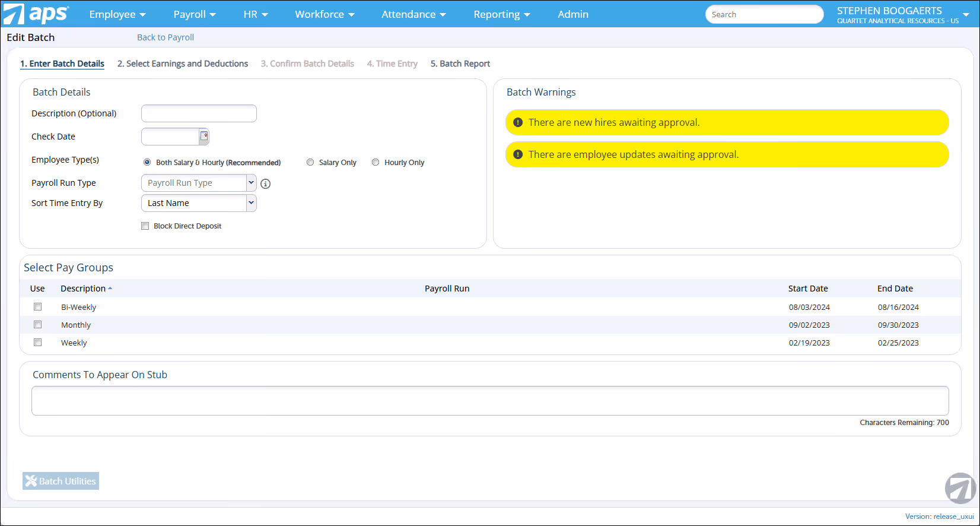
Task: Enable the Block Direct Deposit checkbox
Action: tap(145, 226)
